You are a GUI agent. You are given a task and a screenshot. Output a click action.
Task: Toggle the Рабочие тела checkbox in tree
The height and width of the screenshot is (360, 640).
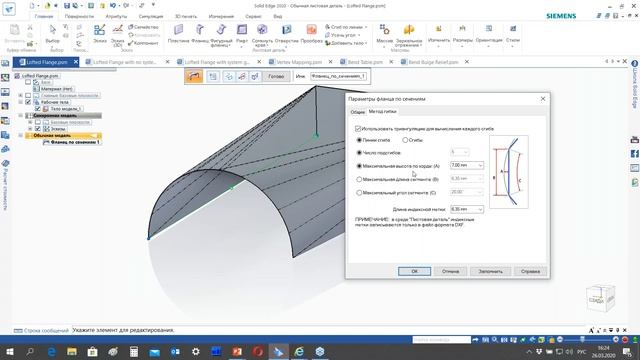tap(28, 102)
